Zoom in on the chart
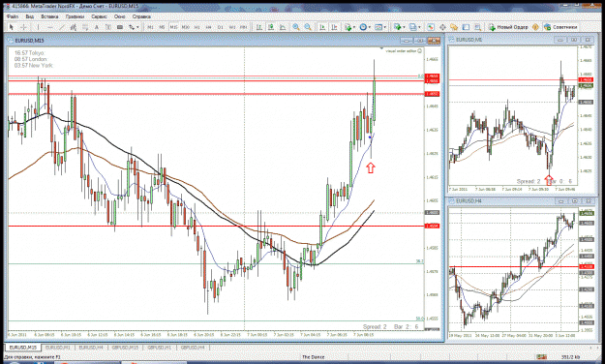The width and height of the screenshot is (605, 364). point(296,27)
